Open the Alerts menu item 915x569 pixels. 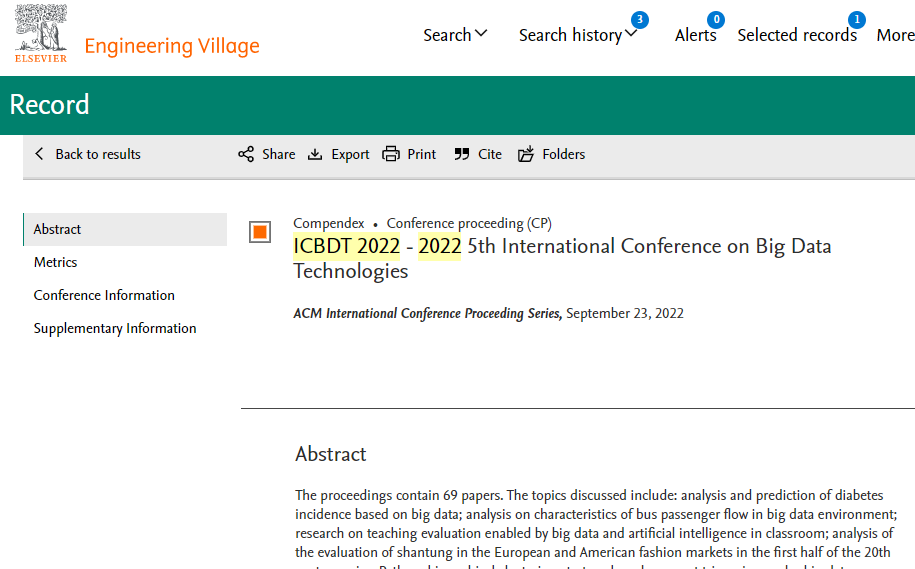pos(695,35)
